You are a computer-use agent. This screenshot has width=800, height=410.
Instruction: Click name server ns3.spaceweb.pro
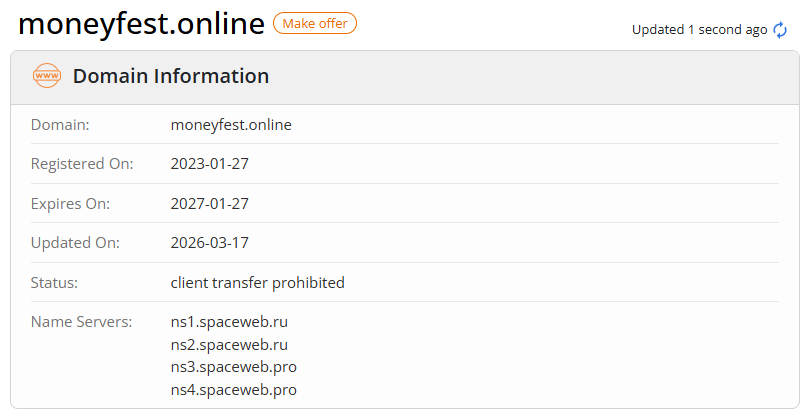[x=234, y=367]
